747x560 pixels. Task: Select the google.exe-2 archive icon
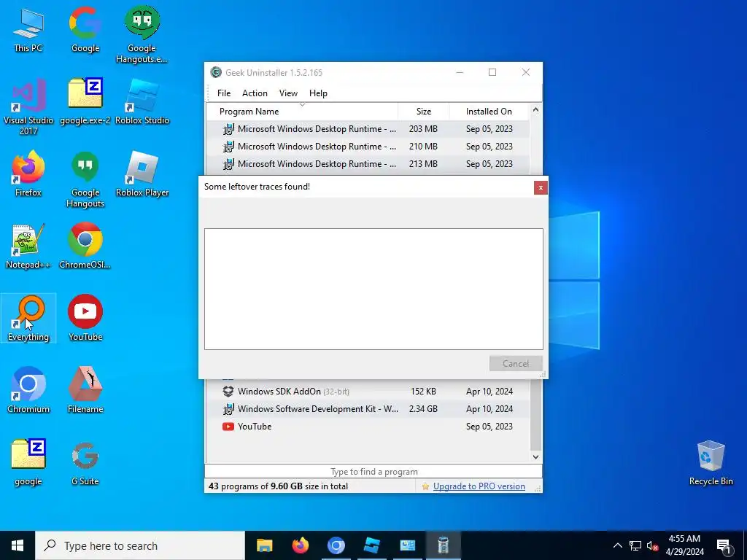coord(85,101)
